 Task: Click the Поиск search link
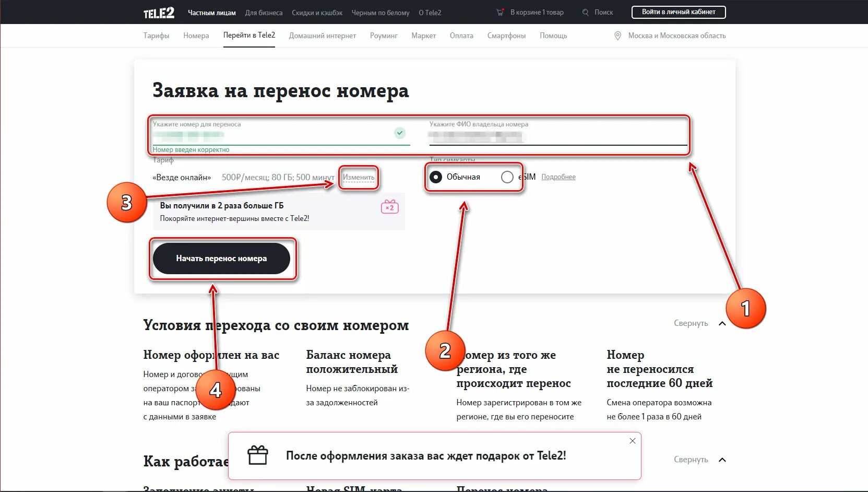click(x=603, y=12)
